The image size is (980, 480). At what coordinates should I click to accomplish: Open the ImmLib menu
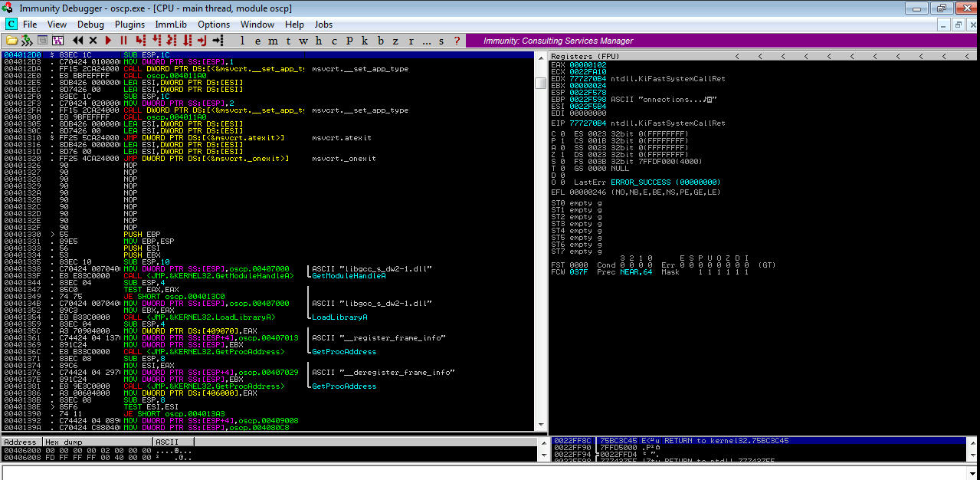tap(170, 24)
